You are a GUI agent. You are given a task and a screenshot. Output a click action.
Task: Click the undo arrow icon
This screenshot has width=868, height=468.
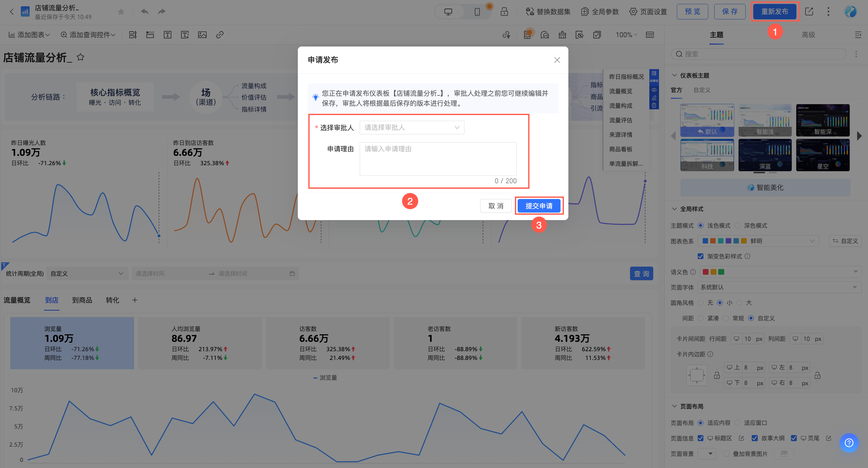coord(145,12)
